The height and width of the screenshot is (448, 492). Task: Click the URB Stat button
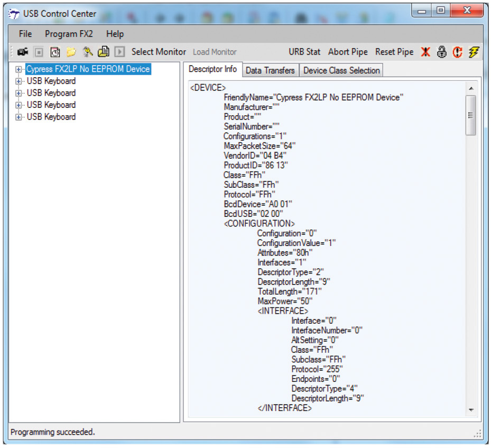pos(304,52)
